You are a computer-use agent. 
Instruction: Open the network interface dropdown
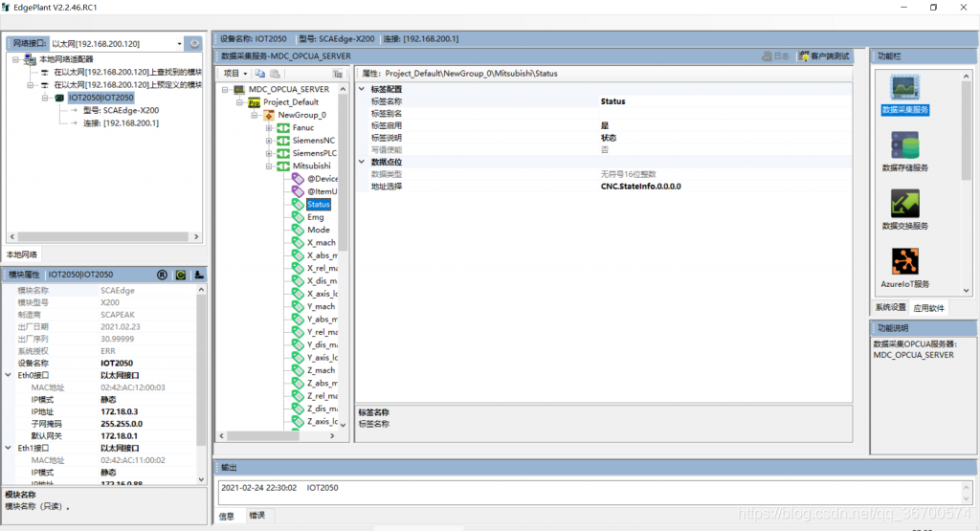pos(179,44)
